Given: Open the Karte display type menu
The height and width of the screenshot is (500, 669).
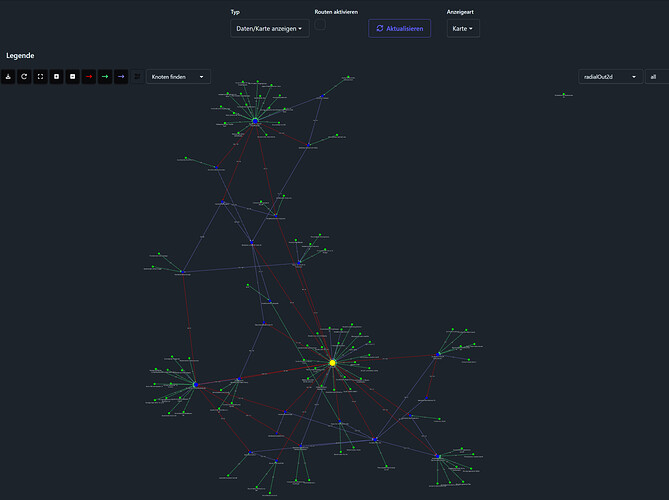Looking at the screenshot, I should point(463,29).
